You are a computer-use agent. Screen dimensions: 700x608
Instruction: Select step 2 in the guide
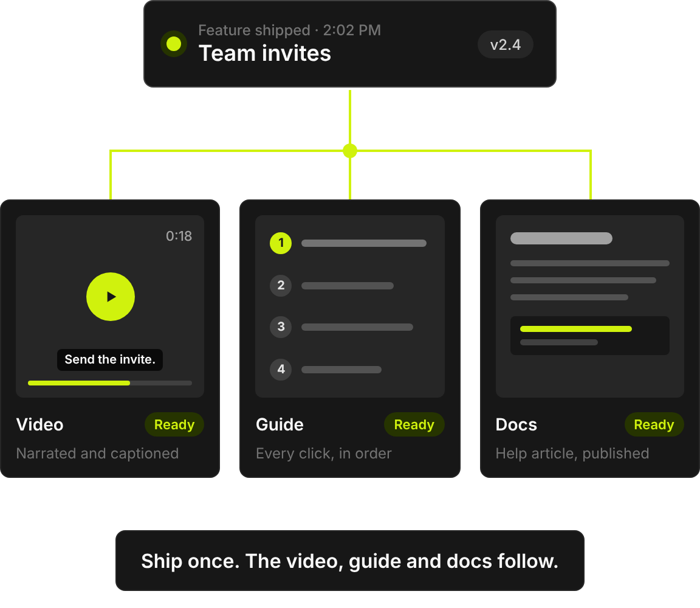pos(281,286)
